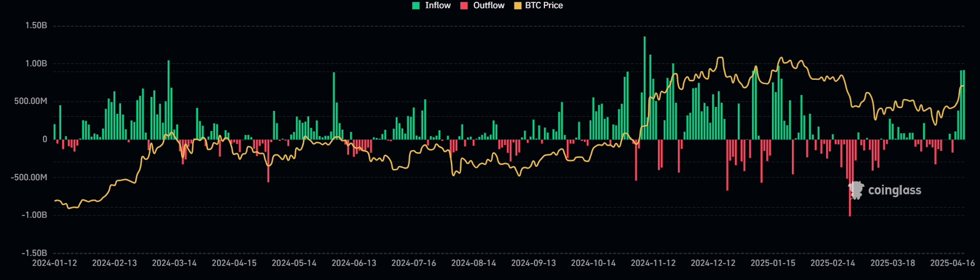
Task: Click the coinglass watermark logo icon
Action: 856,190
